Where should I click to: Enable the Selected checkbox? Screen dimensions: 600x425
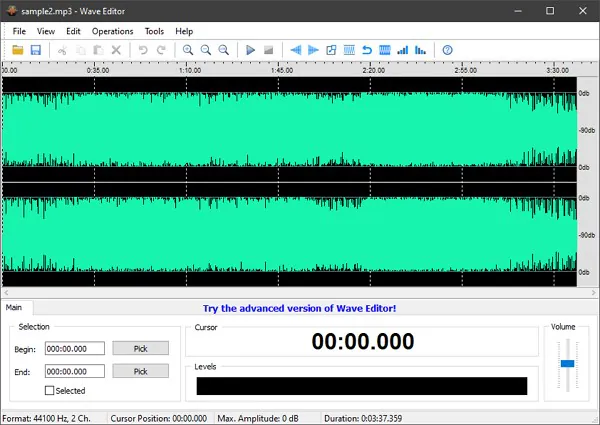(49, 391)
